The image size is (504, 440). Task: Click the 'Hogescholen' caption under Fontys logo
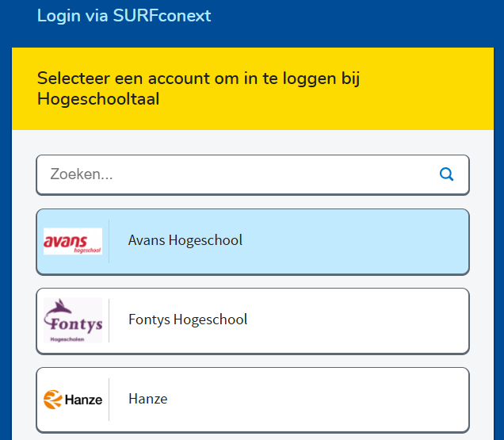tap(67, 339)
